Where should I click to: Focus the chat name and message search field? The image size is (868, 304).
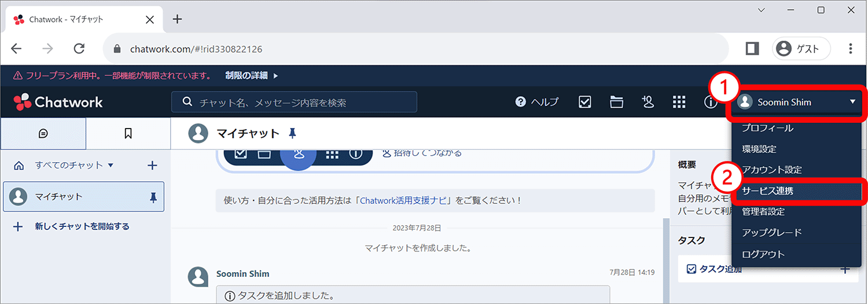click(294, 102)
